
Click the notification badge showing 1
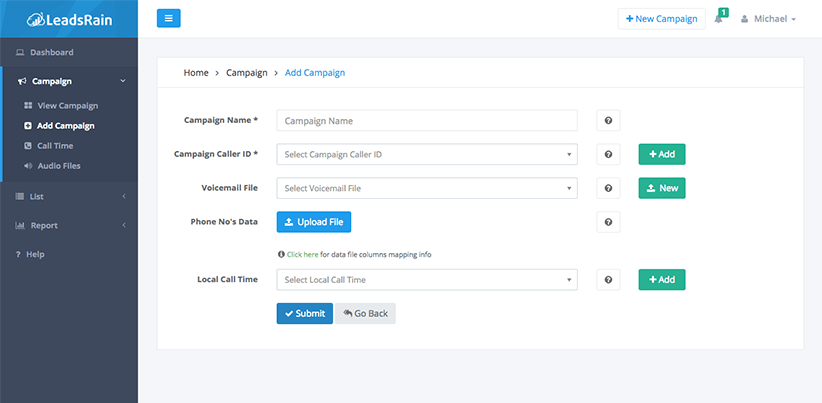(723, 12)
